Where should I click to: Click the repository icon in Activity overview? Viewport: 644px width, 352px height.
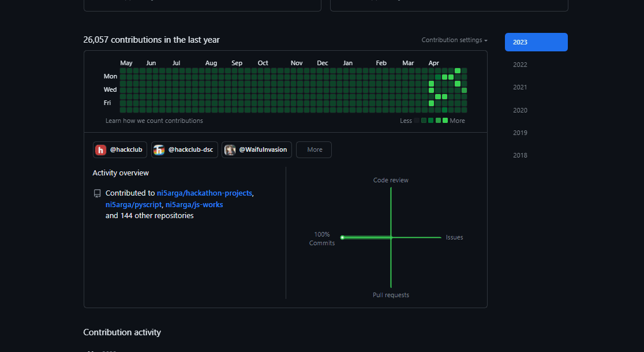tap(98, 194)
